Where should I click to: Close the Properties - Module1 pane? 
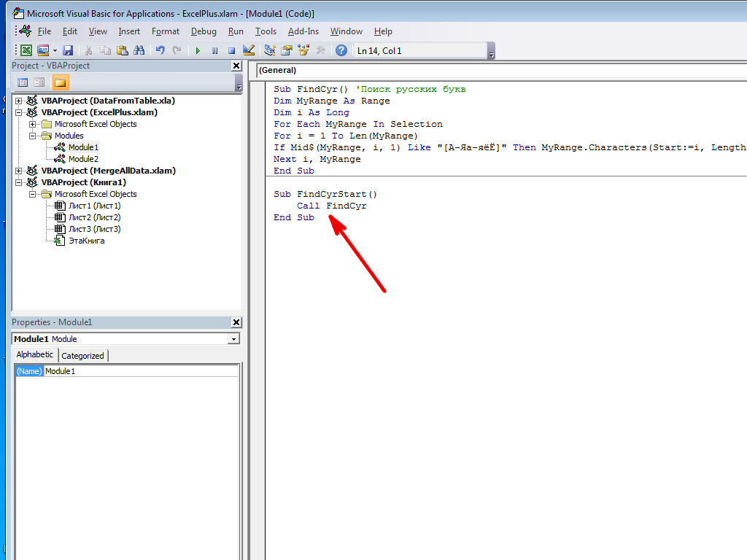click(x=236, y=322)
